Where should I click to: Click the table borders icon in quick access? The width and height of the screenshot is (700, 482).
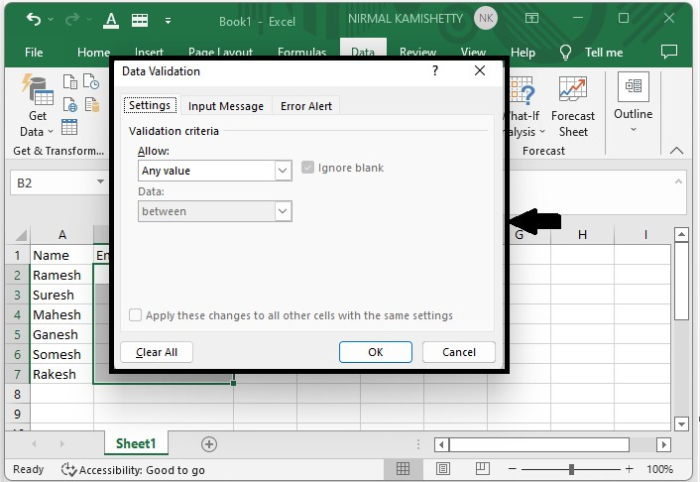(140, 21)
